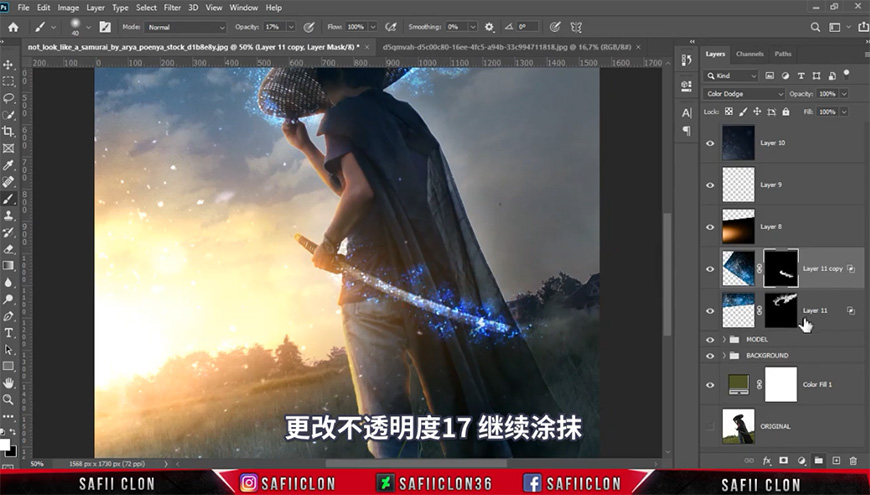Select the Eyedropper tool
Viewport: 870px width, 495px height.
pyautogui.click(x=8, y=165)
